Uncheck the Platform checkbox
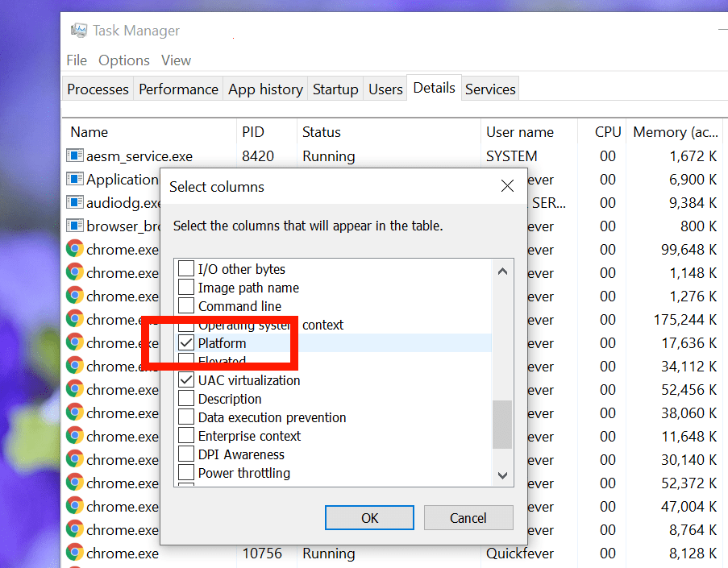The height and width of the screenshot is (568, 728). click(x=186, y=343)
